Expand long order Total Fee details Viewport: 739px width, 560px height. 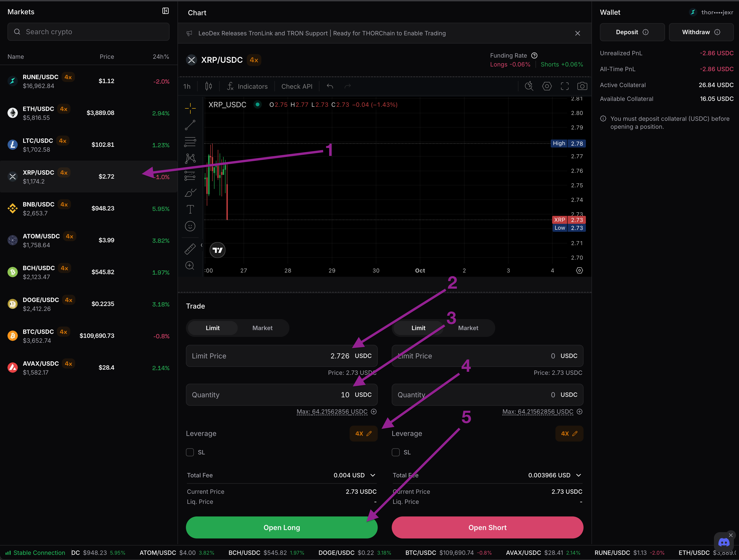click(373, 475)
